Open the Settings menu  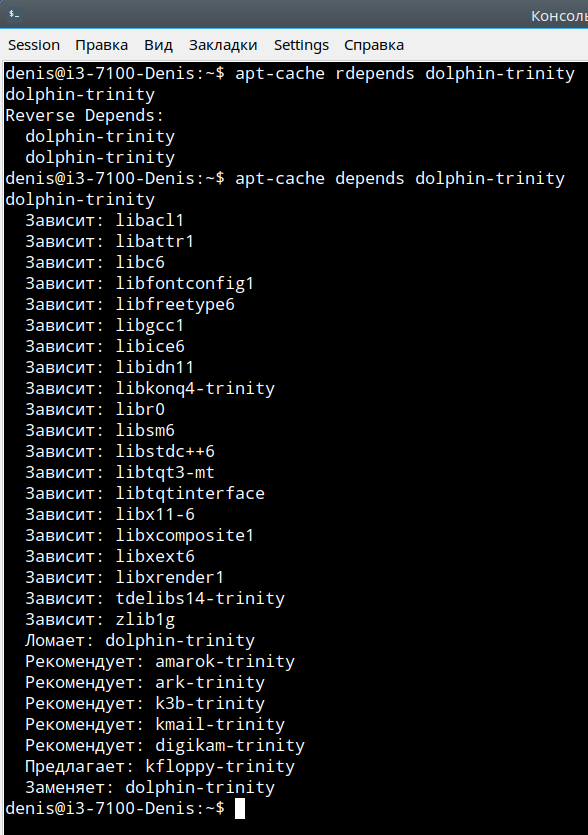coord(301,45)
